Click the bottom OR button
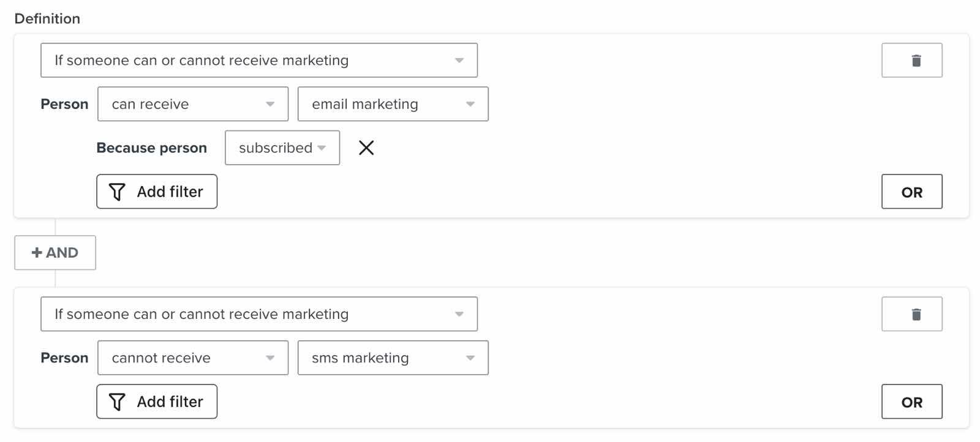Viewport: 980px width, 442px height. click(912, 402)
